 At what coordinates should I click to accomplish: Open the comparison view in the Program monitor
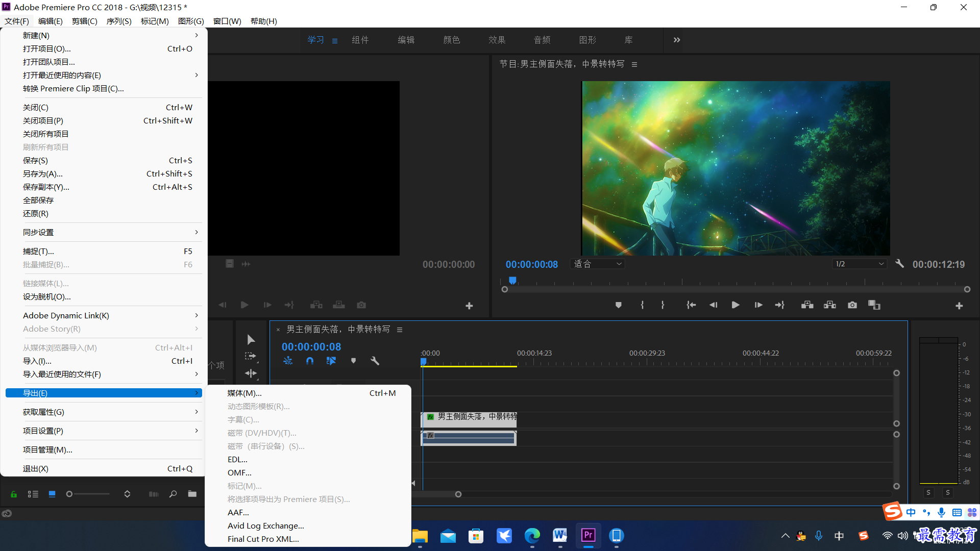tap(874, 305)
